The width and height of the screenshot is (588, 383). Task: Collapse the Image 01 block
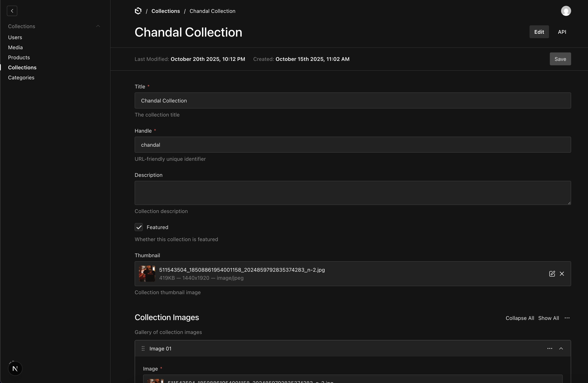coord(561,348)
